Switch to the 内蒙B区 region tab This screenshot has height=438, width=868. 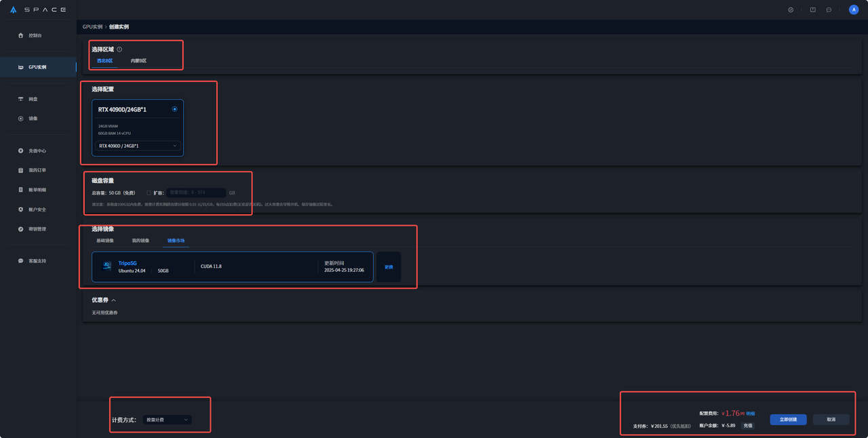(138, 61)
